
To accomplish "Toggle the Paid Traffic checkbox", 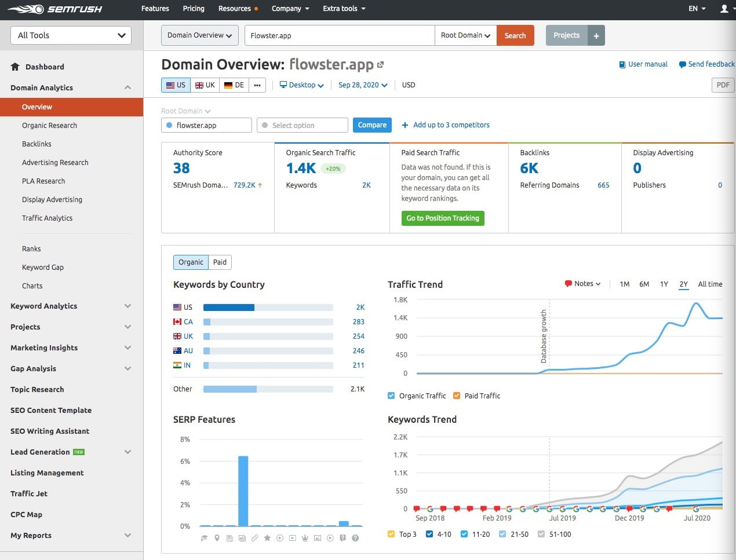I will click(457, 396).
